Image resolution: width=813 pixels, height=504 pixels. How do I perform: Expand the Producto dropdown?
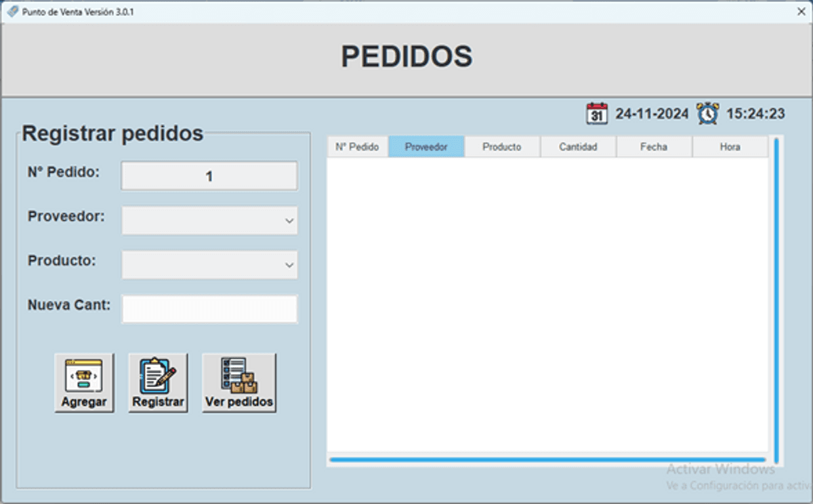click(x=289, y=265)
